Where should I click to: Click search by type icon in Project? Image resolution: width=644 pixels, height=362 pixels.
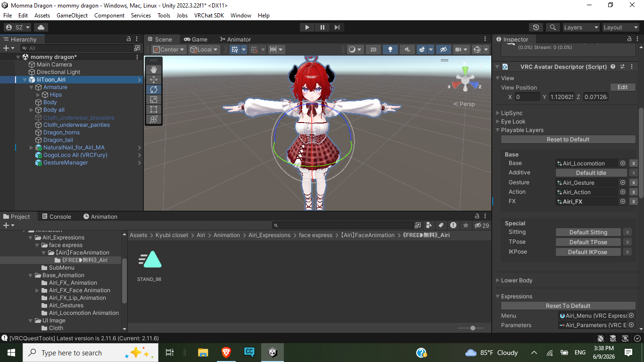[429, 225]
